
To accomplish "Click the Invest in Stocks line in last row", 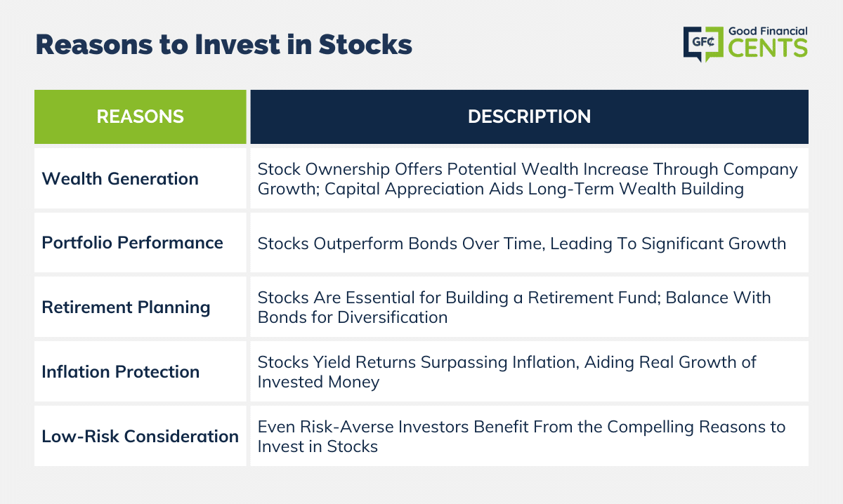I will tap(318, 446).
